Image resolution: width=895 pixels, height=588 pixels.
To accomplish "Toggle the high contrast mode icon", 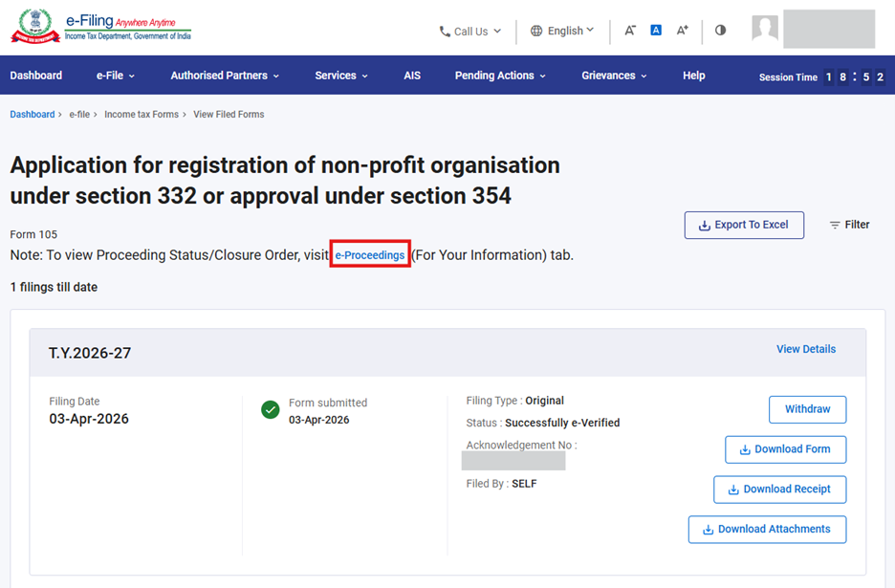I will point(720,31).
